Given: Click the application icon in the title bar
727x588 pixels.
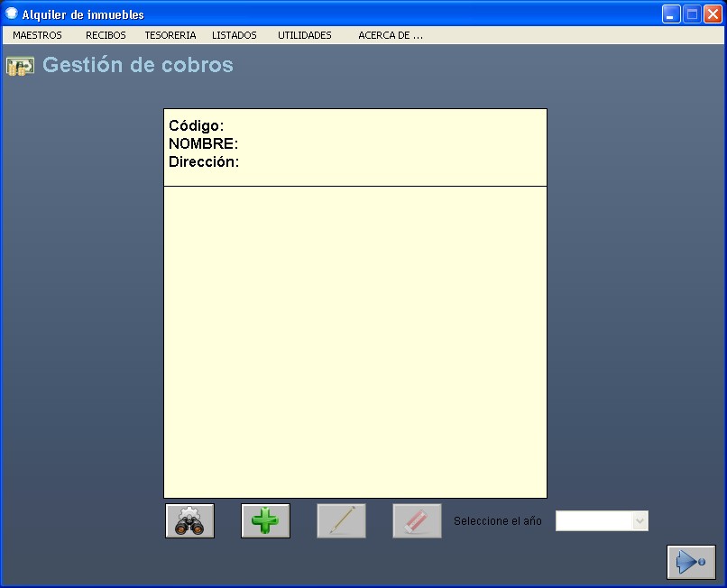Looking at the screenshot, I should tap(11, 14).
